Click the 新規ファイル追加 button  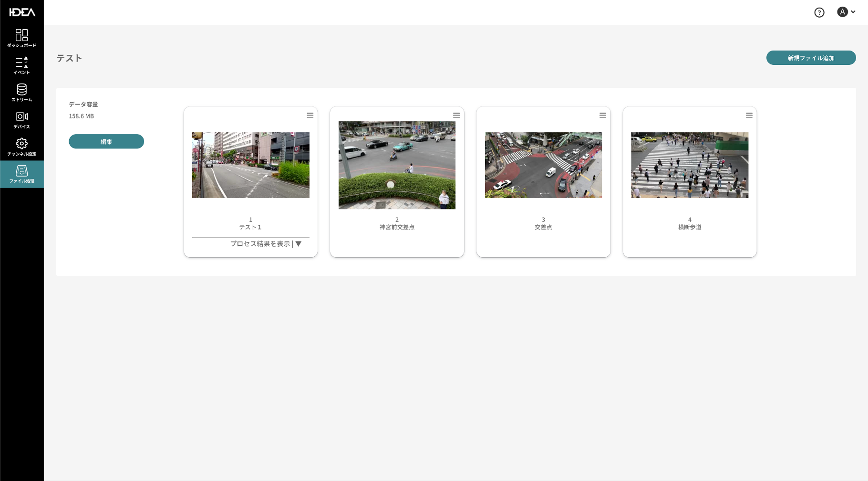(811, 58)
